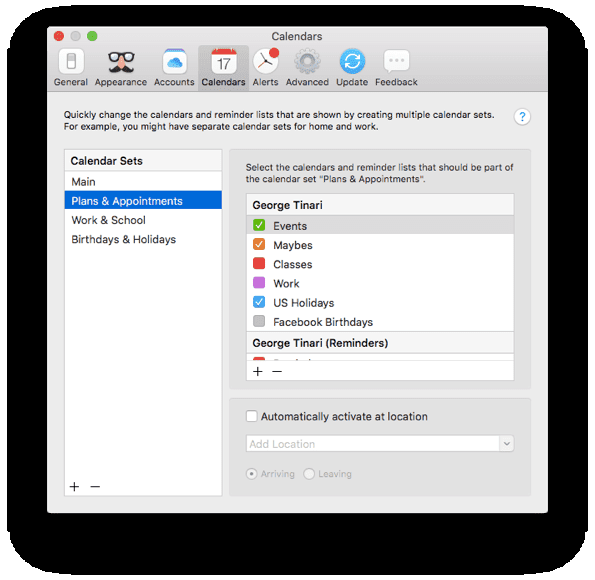Viewport: 595px width, 580px height.
Task: Uncheck the Events calendar checkbox
Action: click(x=259, y=225)
